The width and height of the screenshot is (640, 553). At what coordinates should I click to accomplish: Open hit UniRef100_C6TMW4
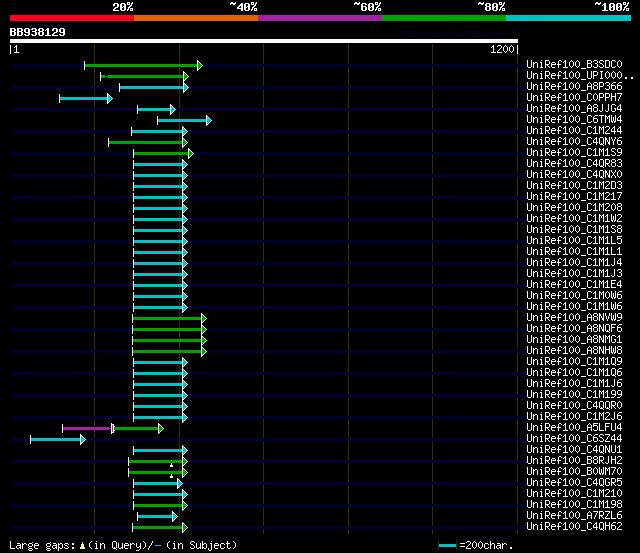tap(574, 120)
